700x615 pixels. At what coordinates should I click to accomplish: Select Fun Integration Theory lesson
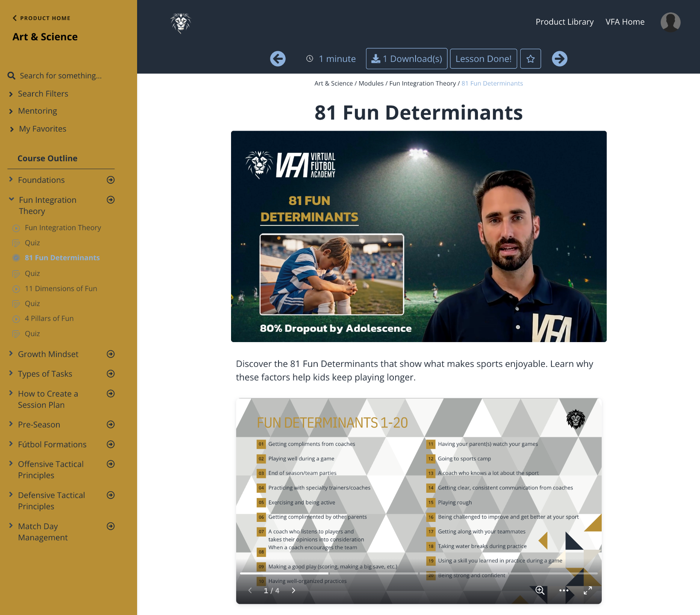click(63, 228)
